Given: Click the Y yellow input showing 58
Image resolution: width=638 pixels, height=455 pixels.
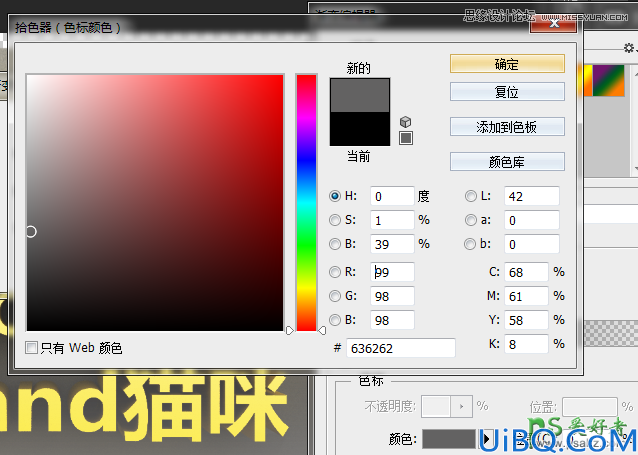Looking at the screenshot, I should point(526,320).
